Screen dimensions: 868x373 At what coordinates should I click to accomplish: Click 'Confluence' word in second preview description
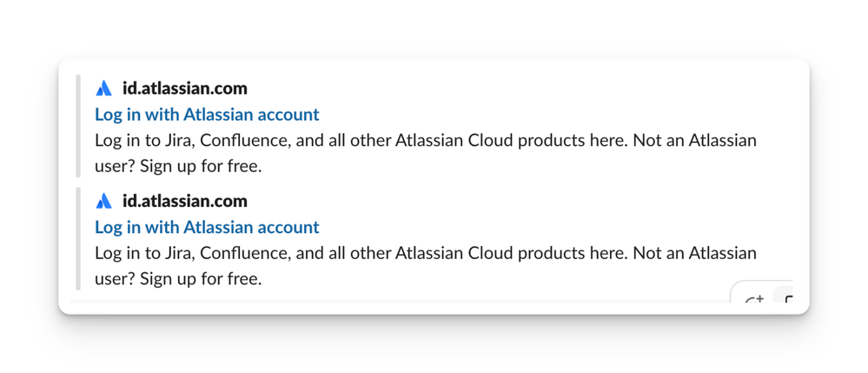tap(245, 253)
